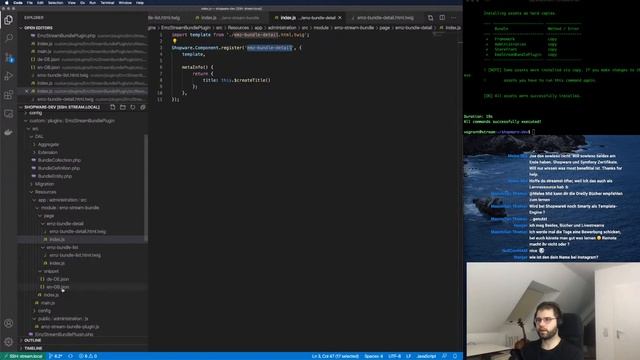Open BundleCollection.php in the file tree
640x360 pixels.
pos(59,160)
